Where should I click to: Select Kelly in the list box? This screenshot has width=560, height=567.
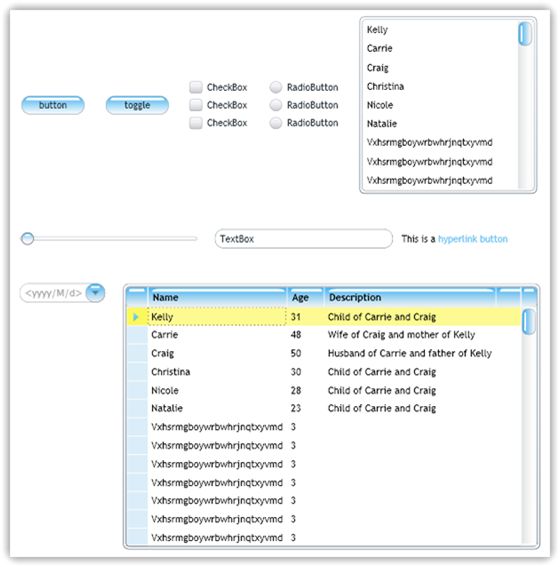439,30
